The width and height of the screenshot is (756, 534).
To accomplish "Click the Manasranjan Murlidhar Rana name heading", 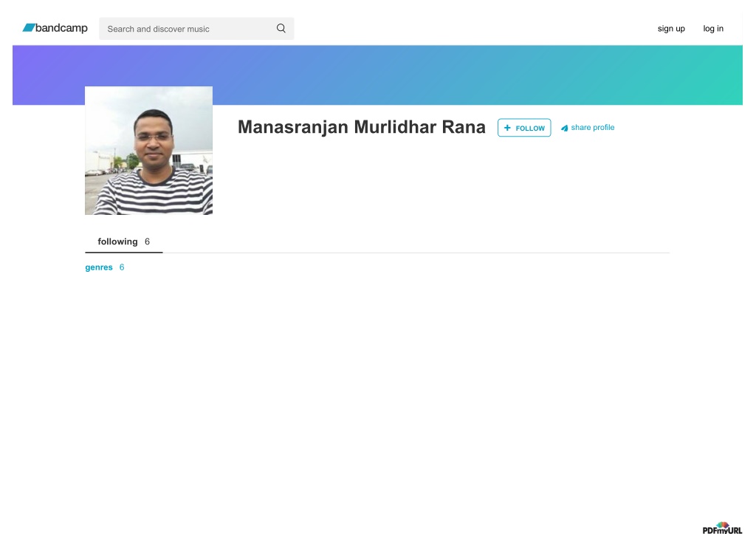I will (362, 127).
